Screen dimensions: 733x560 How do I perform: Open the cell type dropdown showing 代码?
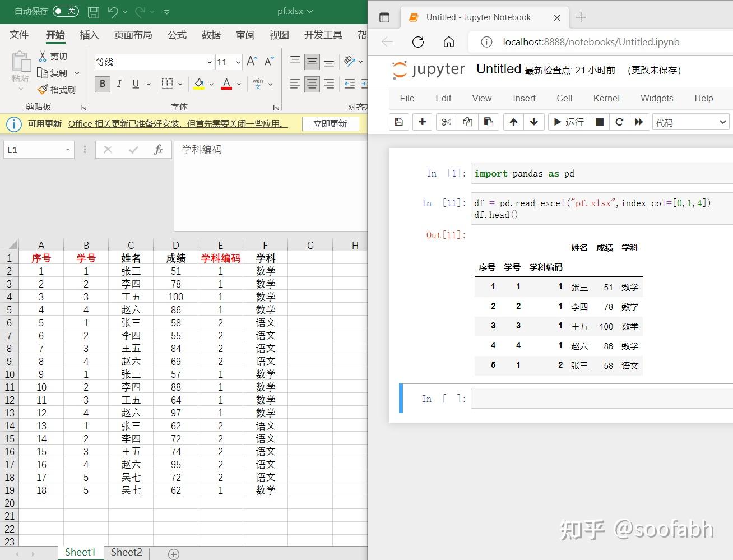[690, 122]
